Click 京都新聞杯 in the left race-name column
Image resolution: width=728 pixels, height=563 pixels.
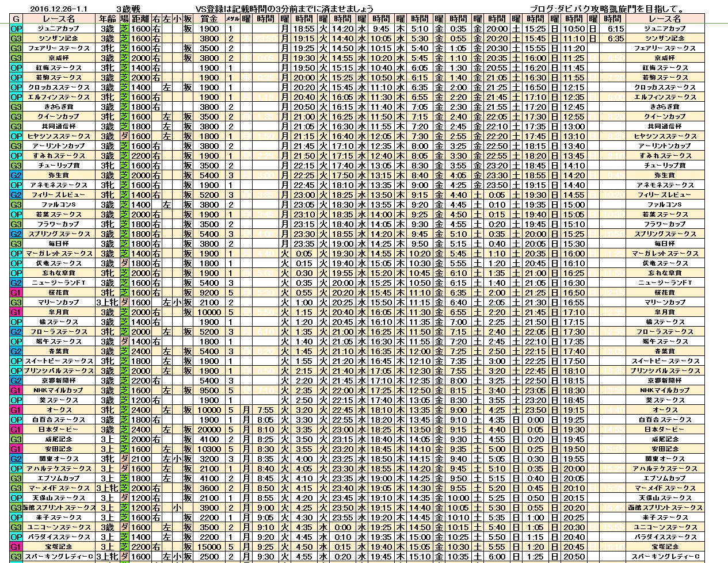[x=59, y=381]
